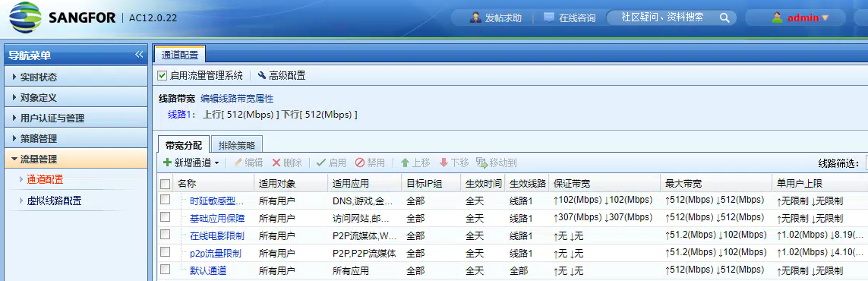Open 通道配置 in navigation tree

coord(45,179)
